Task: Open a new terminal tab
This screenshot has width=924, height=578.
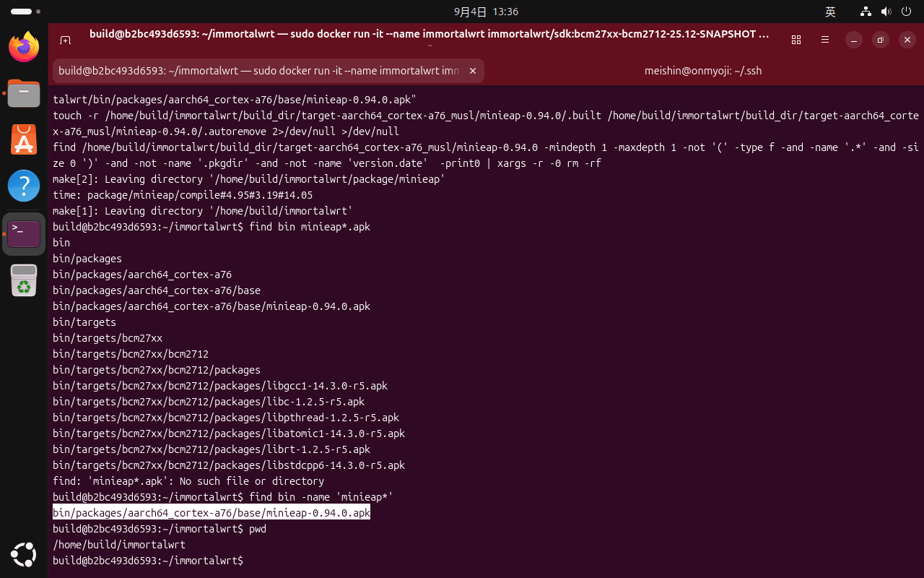Action: click(x=65, y=40)
